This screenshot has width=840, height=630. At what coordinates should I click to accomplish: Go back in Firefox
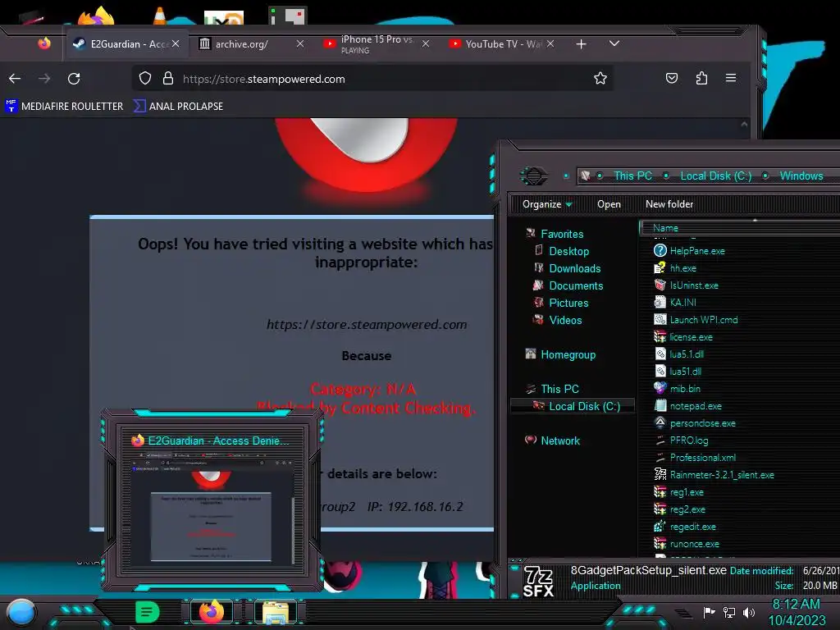point(15,79)
